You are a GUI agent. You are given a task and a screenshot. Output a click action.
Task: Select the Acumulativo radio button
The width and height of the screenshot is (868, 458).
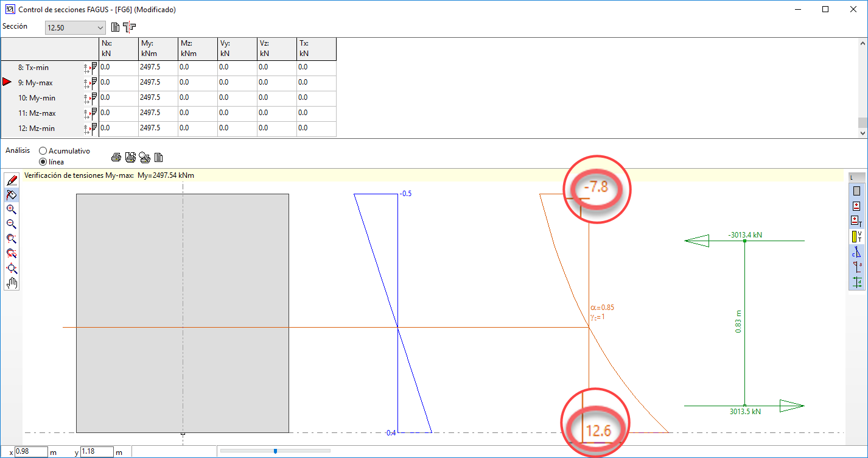point(43,150)
